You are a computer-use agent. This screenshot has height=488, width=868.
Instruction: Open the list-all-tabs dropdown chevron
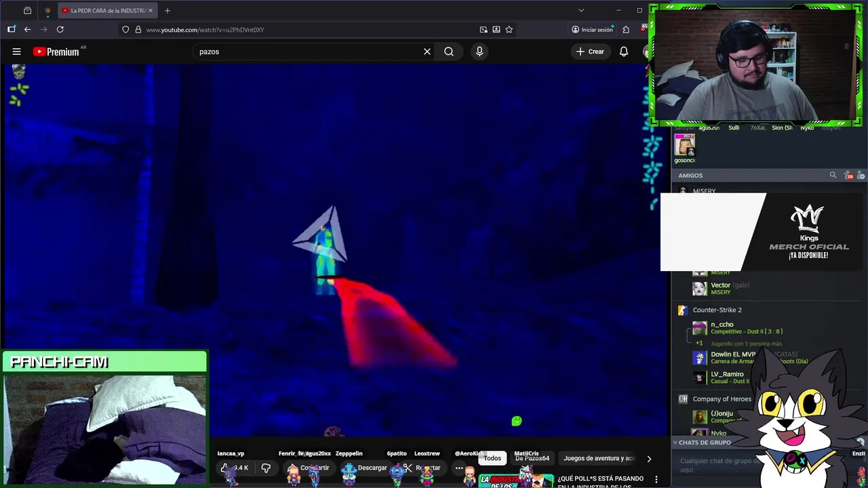click(x=581, y=10)
